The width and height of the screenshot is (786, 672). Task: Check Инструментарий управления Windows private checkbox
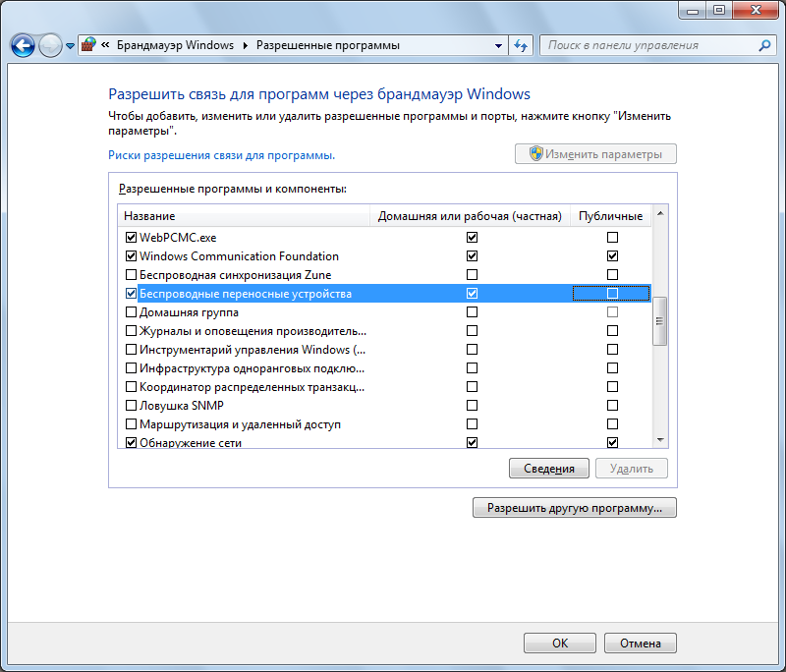(x=472, y=350)
